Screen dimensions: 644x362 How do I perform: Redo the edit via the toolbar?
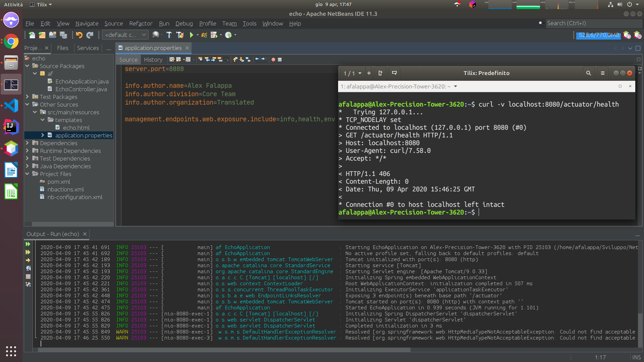tap(90, 35)
